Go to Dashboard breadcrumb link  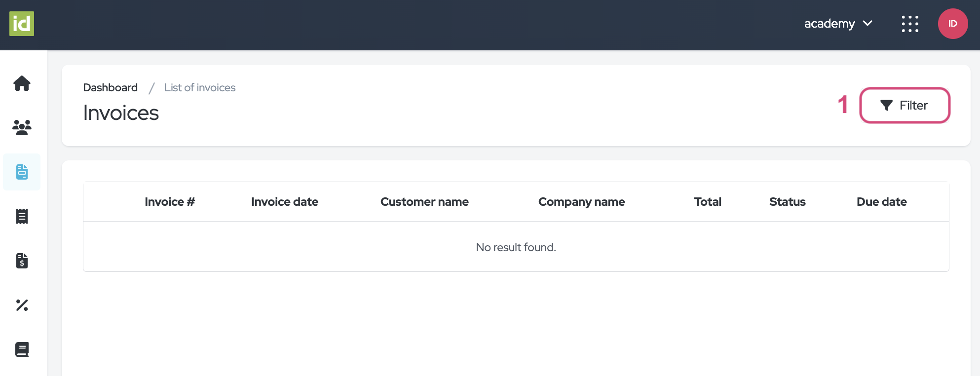tap(111, 87)
